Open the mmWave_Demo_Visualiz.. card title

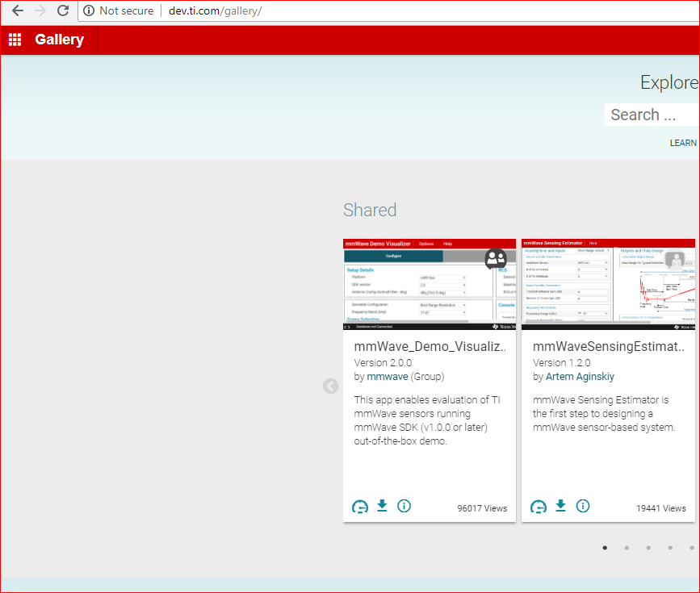pyautogui.click(x=430, y=346)
